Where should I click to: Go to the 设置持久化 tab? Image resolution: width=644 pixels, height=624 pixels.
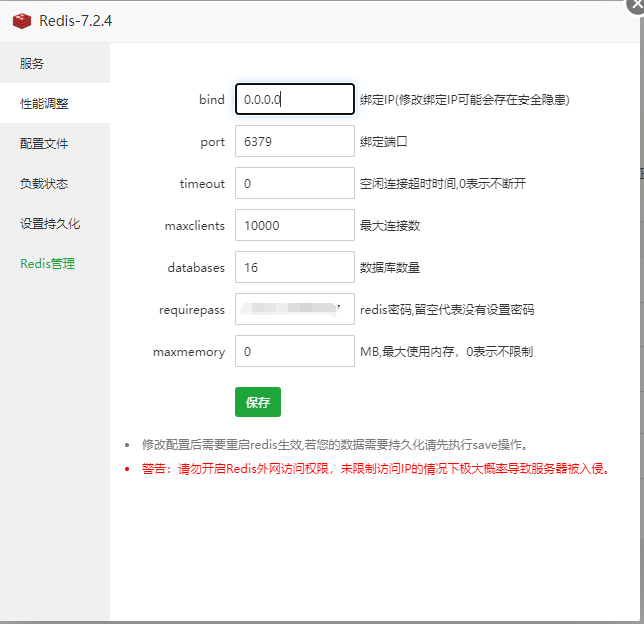point(55,223)
